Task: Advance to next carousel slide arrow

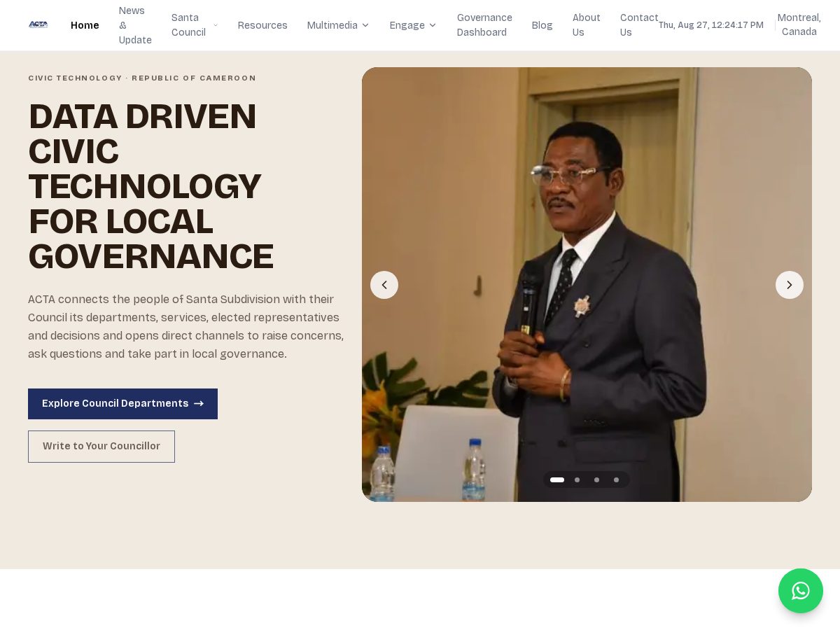Action: [x=790, y=285]
